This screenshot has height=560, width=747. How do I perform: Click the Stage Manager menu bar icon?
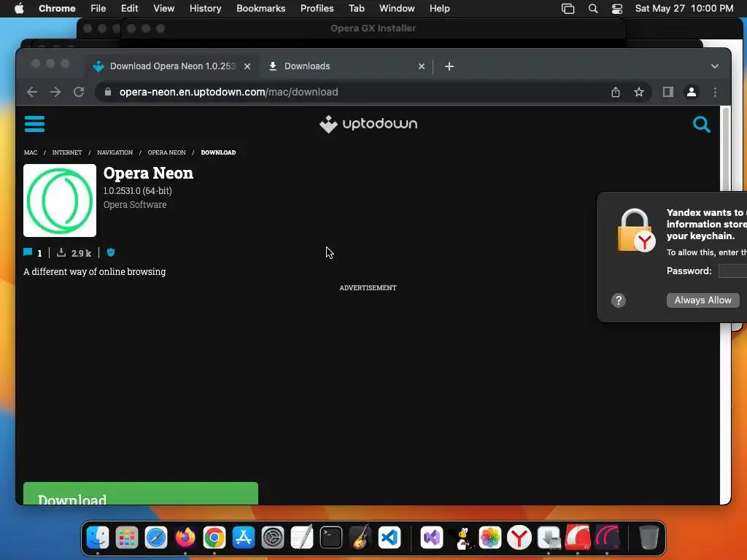coord(568,9)
